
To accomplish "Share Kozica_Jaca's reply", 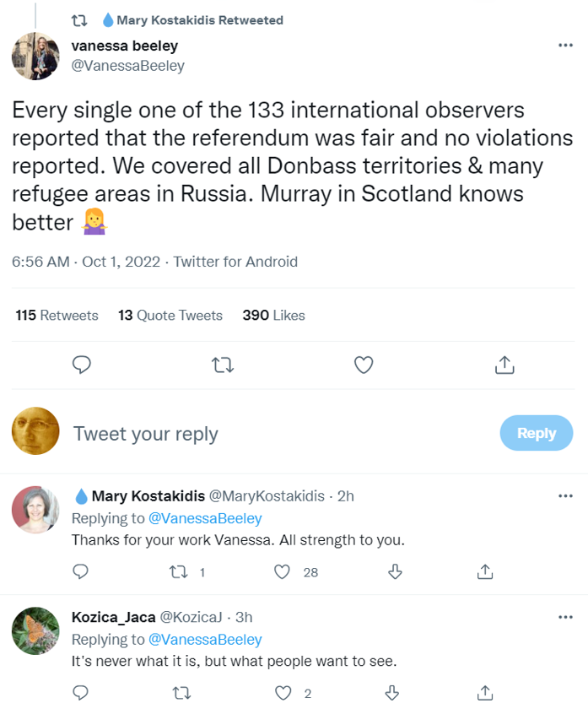I will [x=485, y=693].
